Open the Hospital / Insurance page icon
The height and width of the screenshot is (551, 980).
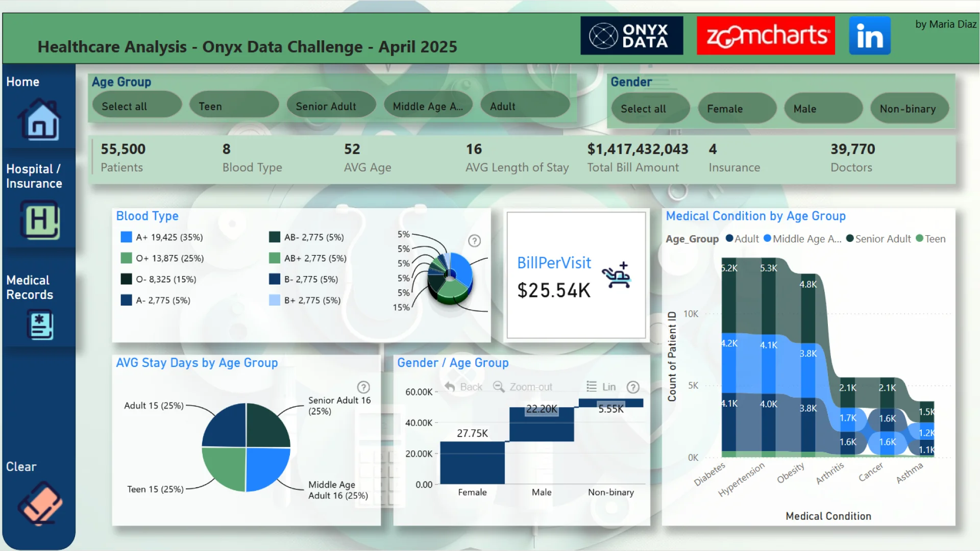pyautogui.click(x=39, y=220)
